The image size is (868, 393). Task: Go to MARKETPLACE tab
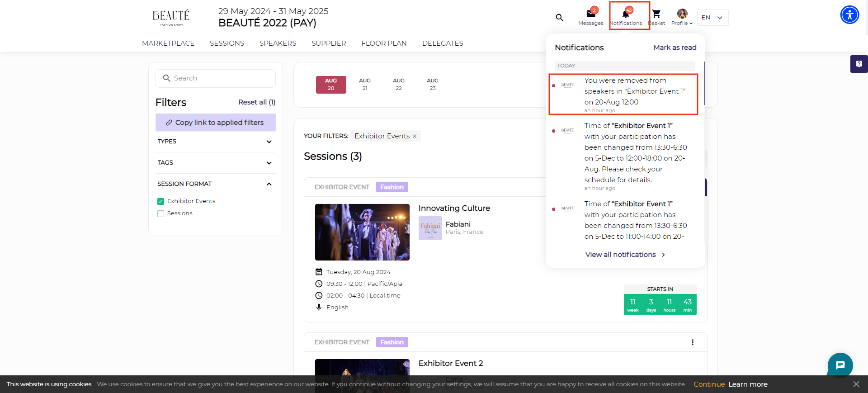(x=168, y=43)
